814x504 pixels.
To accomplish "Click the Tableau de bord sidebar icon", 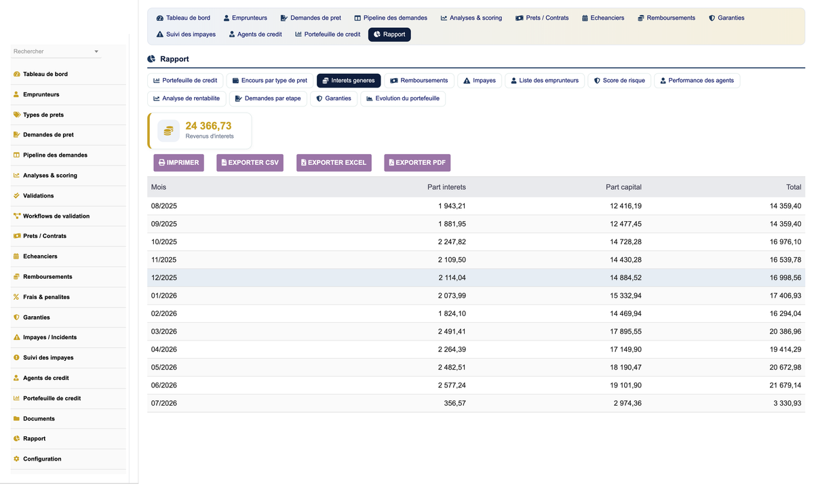I will pyautogui.click(x=16, y=74).
